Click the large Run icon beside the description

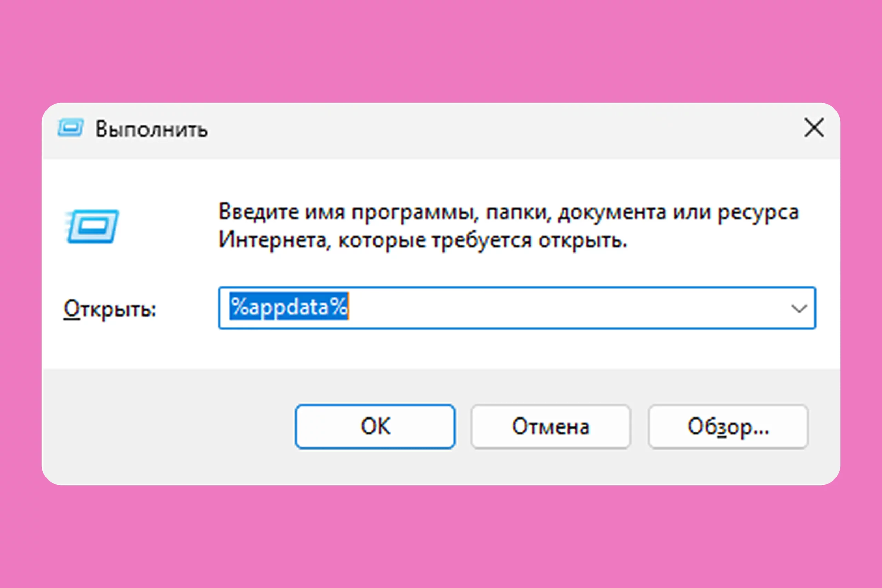[x=93, y=226]
